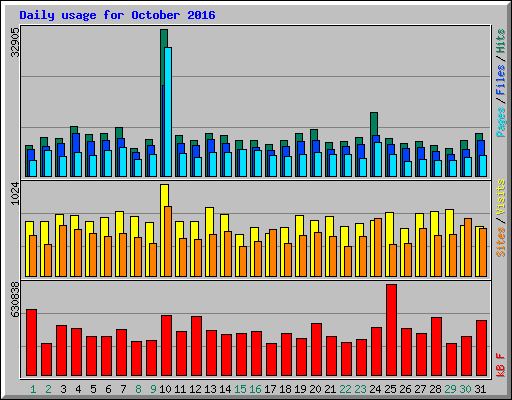The width and height of the screenshot is (512, 400).
Task: Click the x-axis day label 25
Action: (390, 389)
